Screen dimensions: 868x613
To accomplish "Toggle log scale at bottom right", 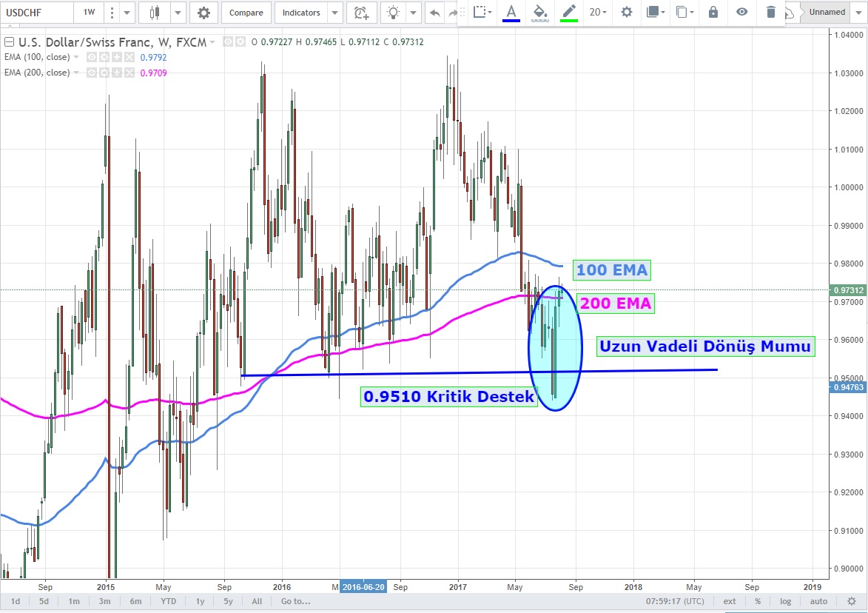I will click(785, 601).
